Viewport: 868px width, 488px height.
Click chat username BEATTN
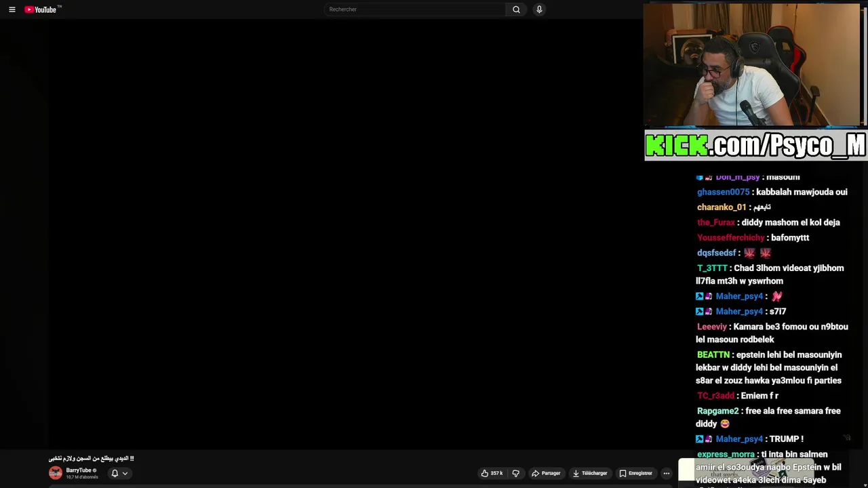coord(713,355)
